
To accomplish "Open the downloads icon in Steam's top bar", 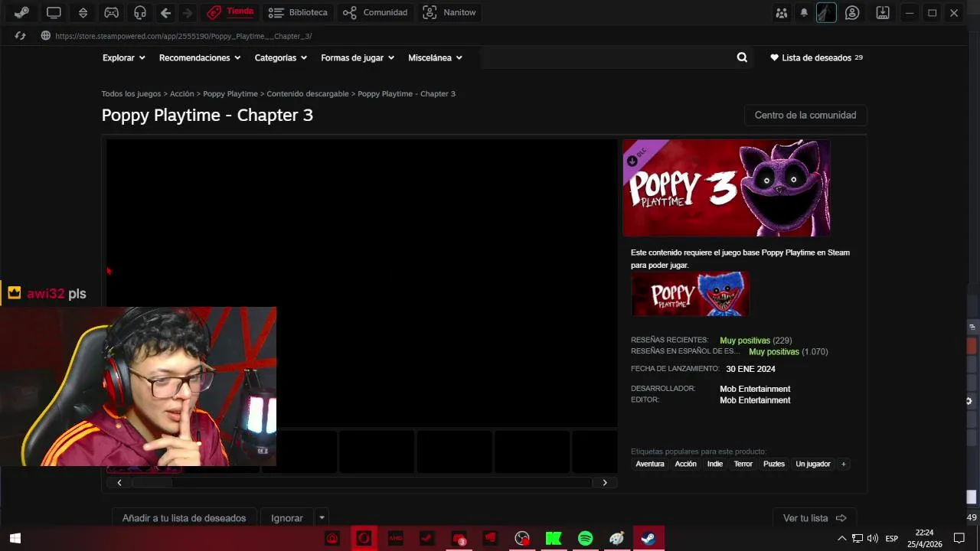I will click(x=883, y=12).
